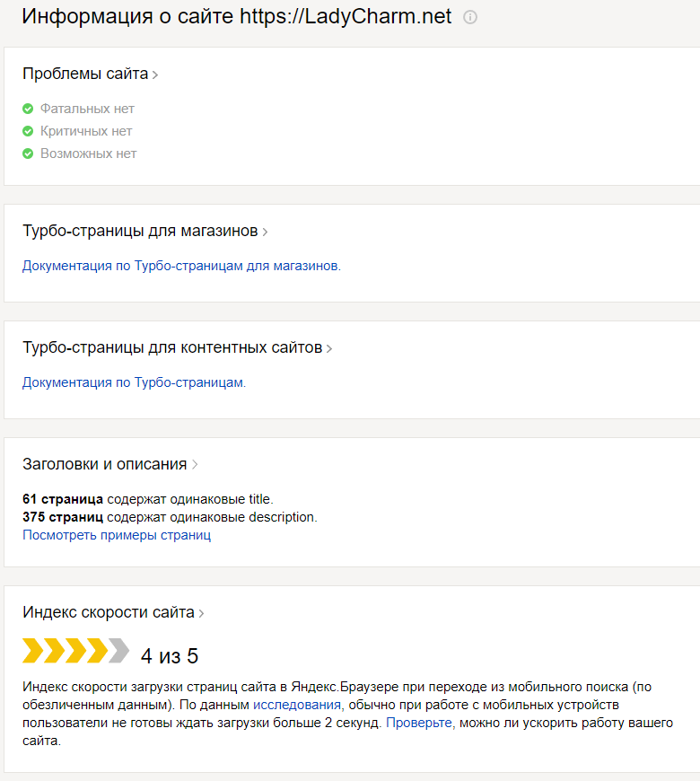
Task: Click green checkmark next to Возможных нет
Action: coord(28,154)
